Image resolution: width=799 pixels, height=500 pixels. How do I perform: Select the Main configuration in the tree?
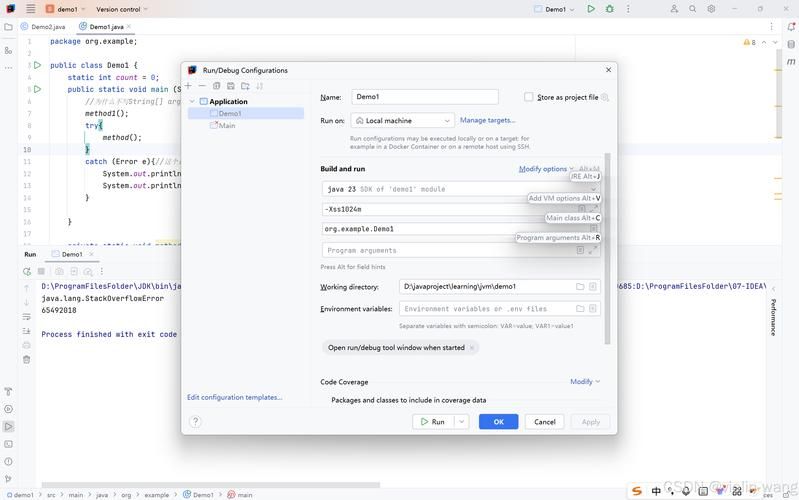tap(227, 125)
